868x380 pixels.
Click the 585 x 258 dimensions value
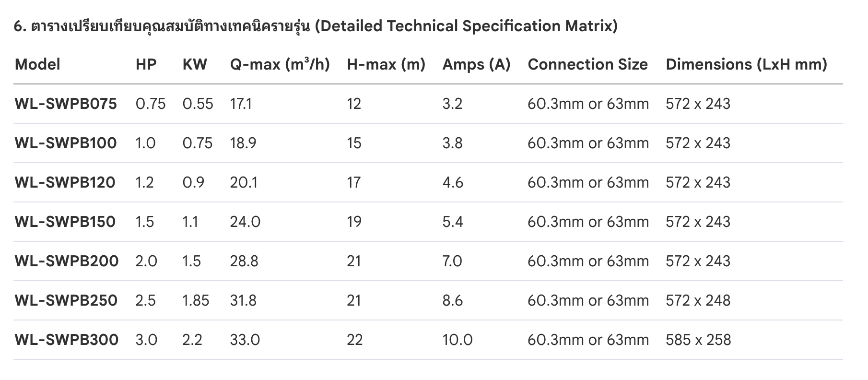pyautogui.click(x=698, y=340)
